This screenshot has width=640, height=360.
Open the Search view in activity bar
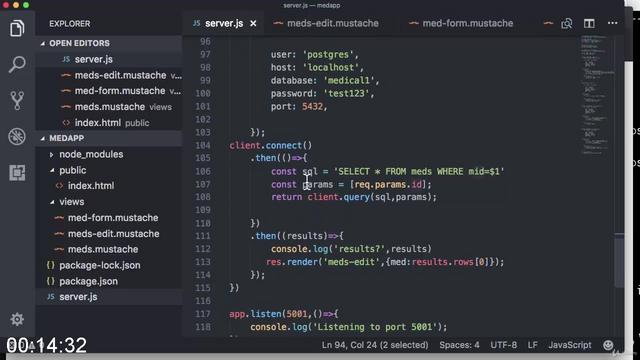tap(17, 64)
